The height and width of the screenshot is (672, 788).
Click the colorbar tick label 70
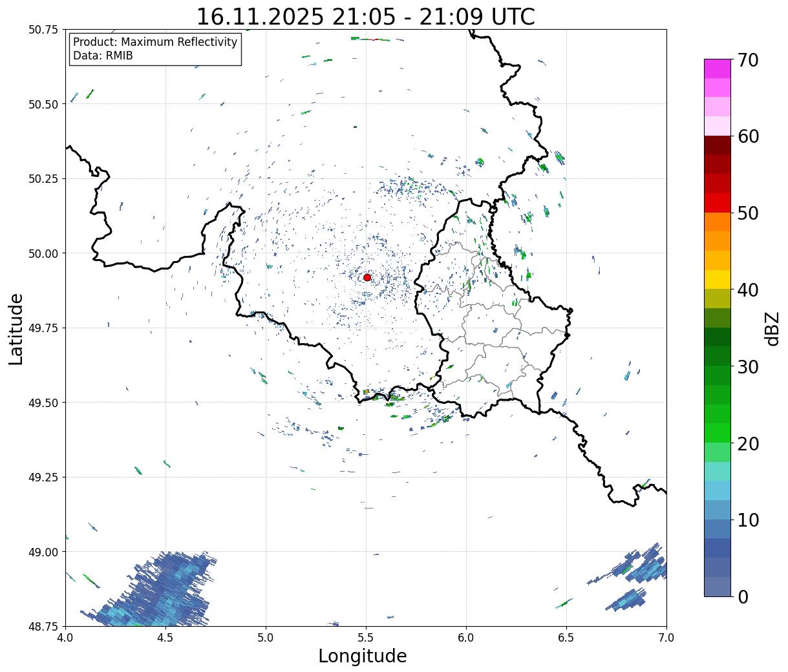(748, 60)
